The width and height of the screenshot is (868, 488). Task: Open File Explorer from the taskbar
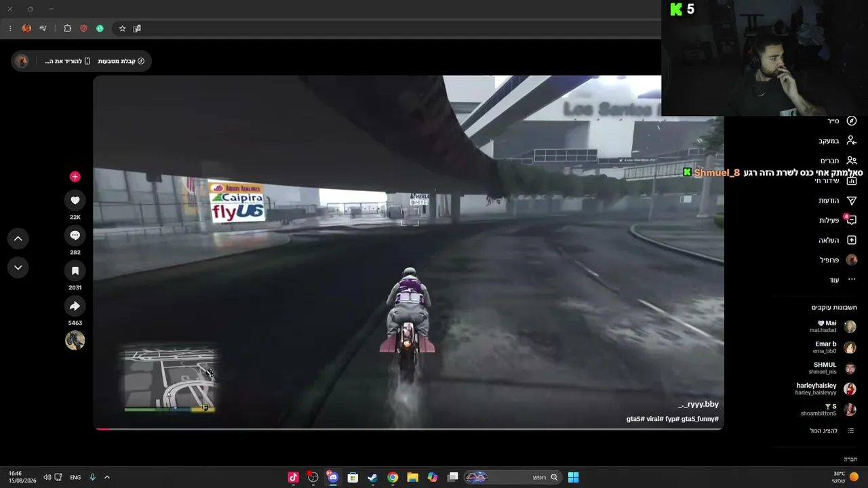pos(412,477)
